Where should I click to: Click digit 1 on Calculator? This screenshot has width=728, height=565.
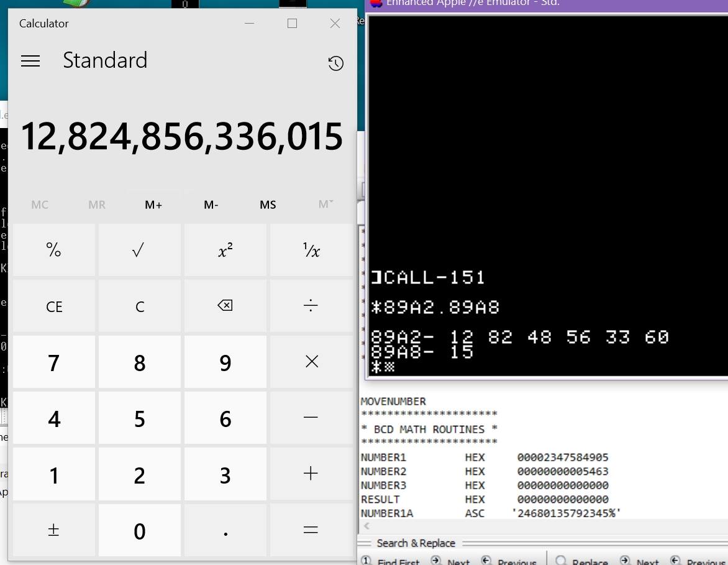54,474
